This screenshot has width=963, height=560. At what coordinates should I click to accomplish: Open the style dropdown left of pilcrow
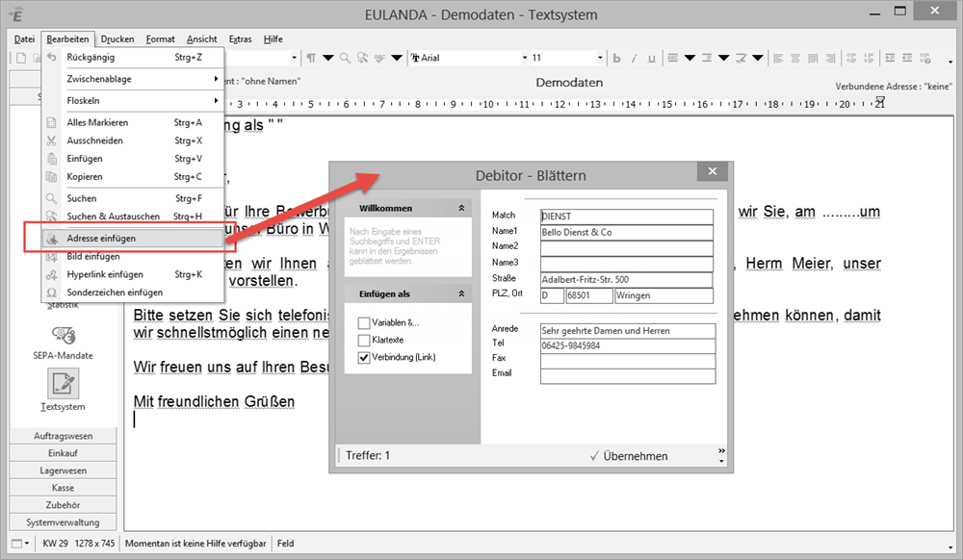coord(294,58)
